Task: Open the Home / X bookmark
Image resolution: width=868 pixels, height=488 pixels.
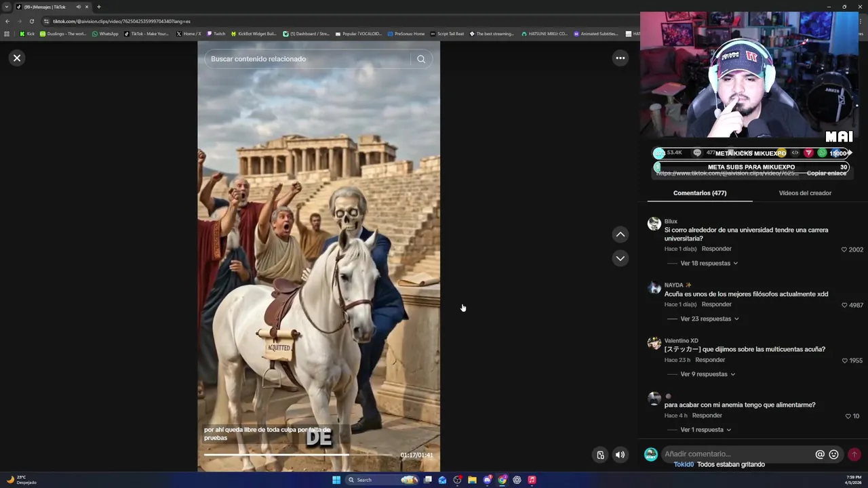Action: pos(189,34)
